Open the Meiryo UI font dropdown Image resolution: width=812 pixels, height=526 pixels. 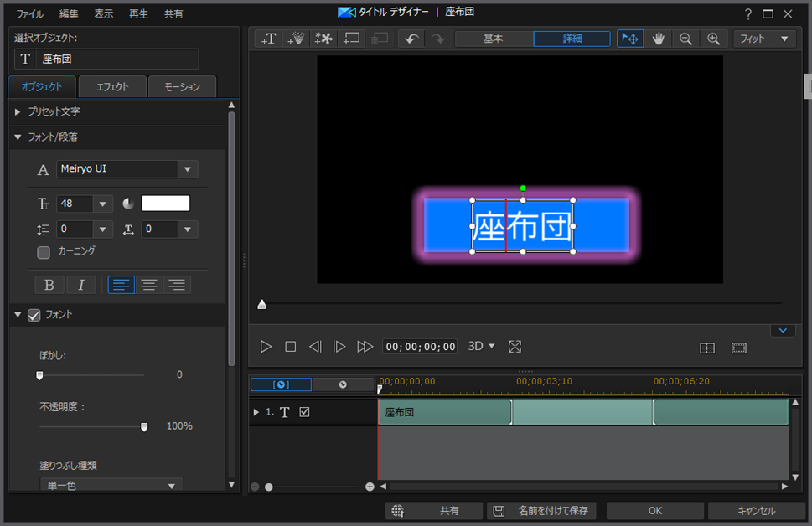[x=188, y=169]
